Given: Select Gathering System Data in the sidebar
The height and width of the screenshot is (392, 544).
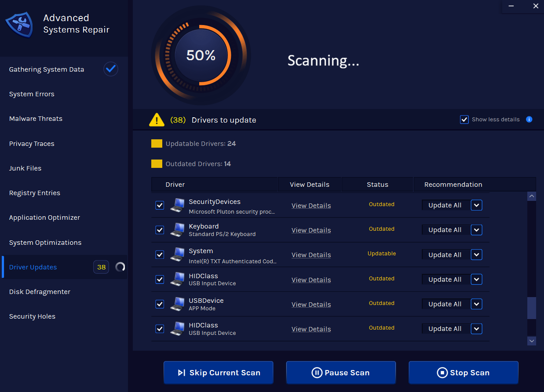Looking at the screenshot, I should tap(47, 69).
